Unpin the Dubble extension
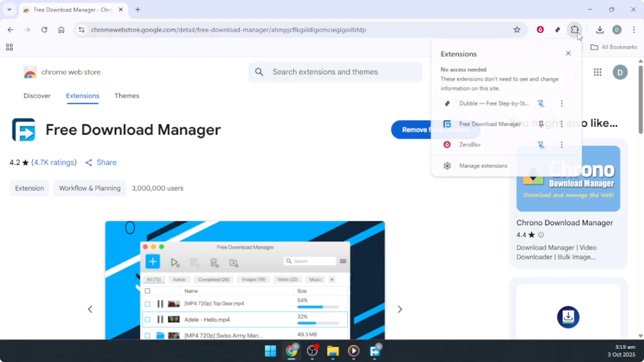Image resolution: width=644 pixels, height=362 pixels. [541, 103]
